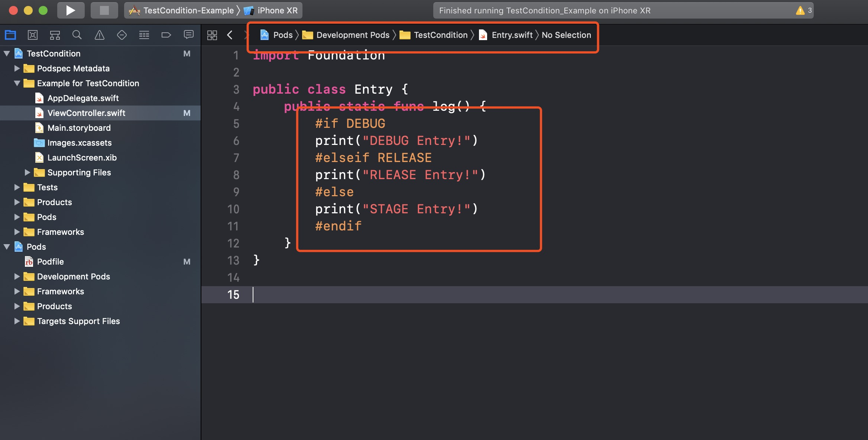Expand the Development Pods folder
The image size is (868, 440).
point(17,276)
